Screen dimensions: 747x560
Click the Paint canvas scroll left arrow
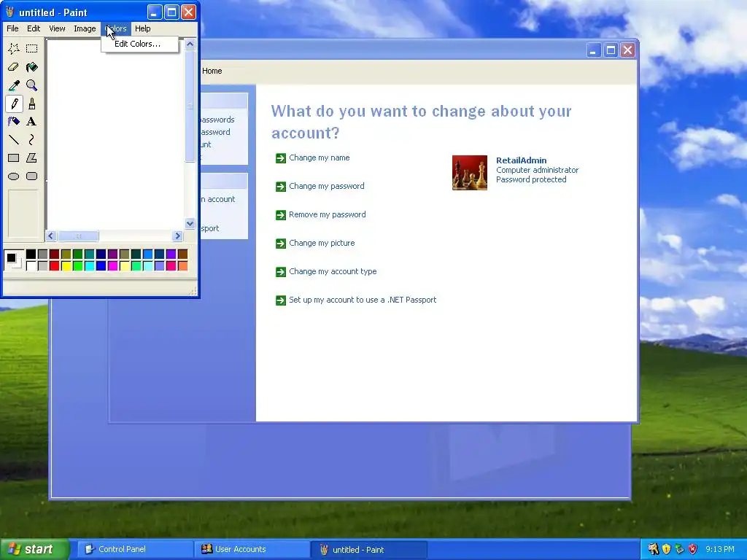(x=51, y=236)
